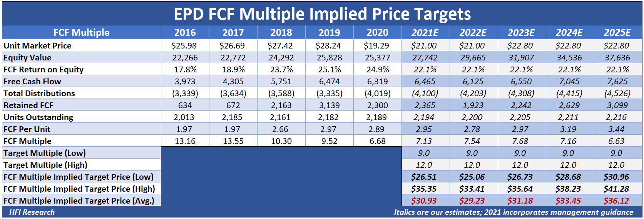Select the 2016 column header

(185, 33)
